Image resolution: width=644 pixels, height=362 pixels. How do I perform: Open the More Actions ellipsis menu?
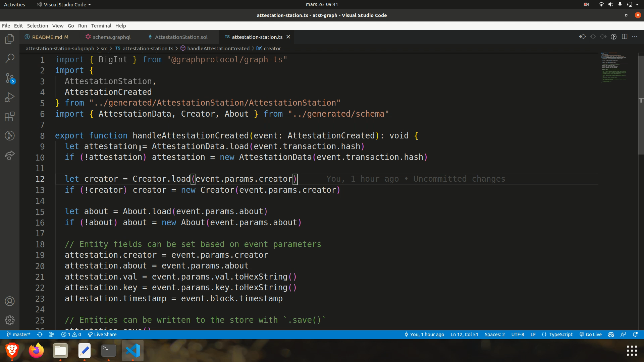(635, 37)
